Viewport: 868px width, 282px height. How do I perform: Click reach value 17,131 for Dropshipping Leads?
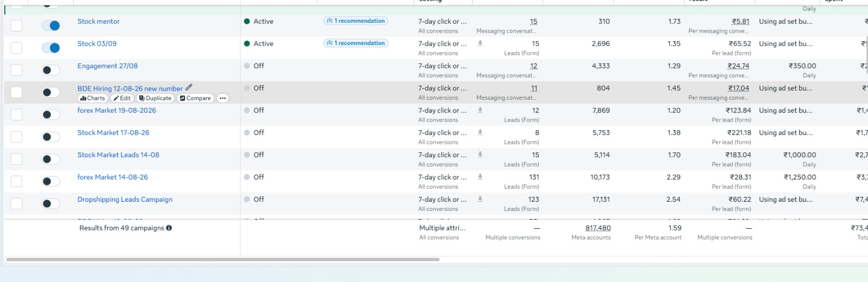(601, 199)
